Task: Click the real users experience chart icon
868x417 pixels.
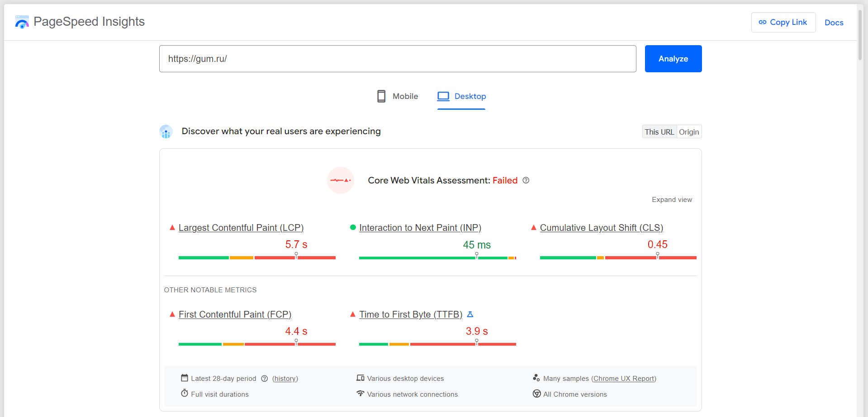Action: click(x=166, y=131)
